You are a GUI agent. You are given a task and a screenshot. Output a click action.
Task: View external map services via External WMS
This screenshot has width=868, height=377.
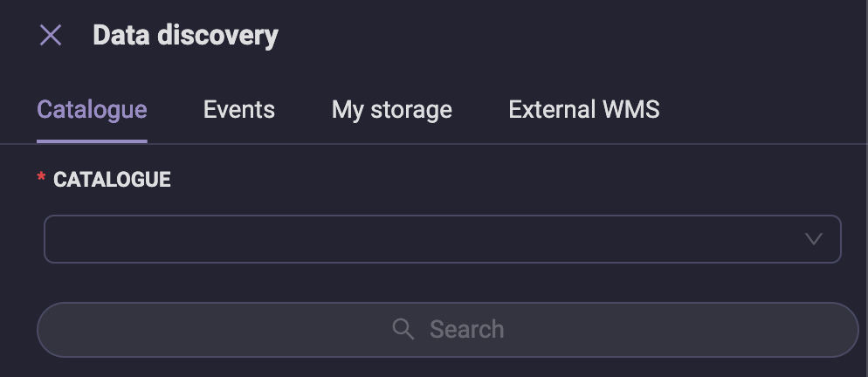coord(584,110)
